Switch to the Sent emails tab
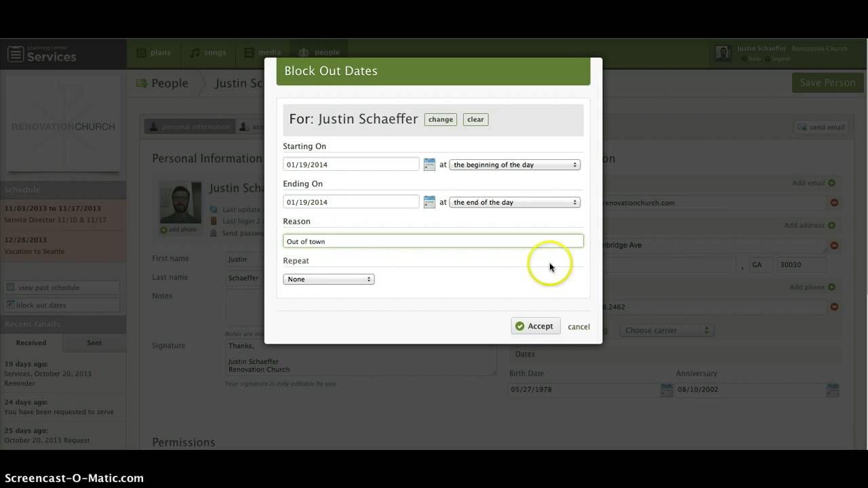The image size is (868, 488). [94, 343]
